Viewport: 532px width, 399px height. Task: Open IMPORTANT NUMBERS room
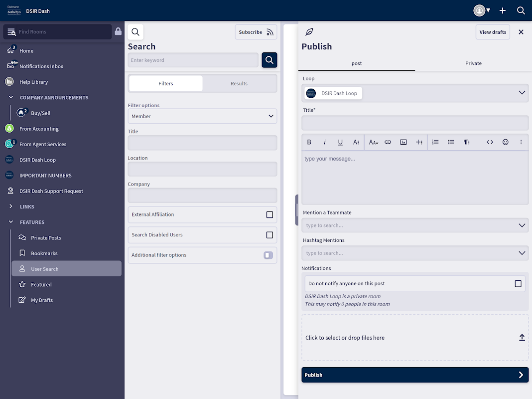(45, 176)
